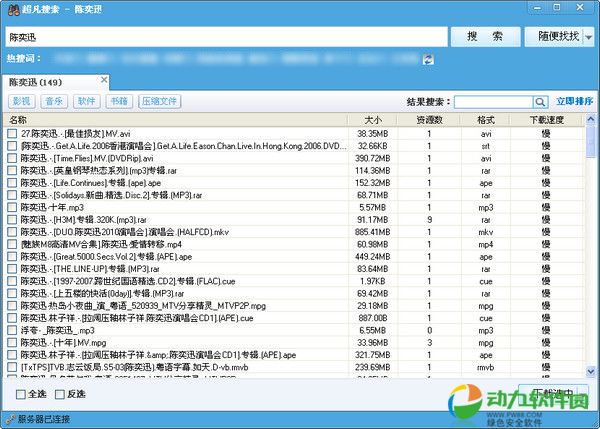600x429 pixels.
Task: Filter results by 音乐 category
Action: point(54,102)
